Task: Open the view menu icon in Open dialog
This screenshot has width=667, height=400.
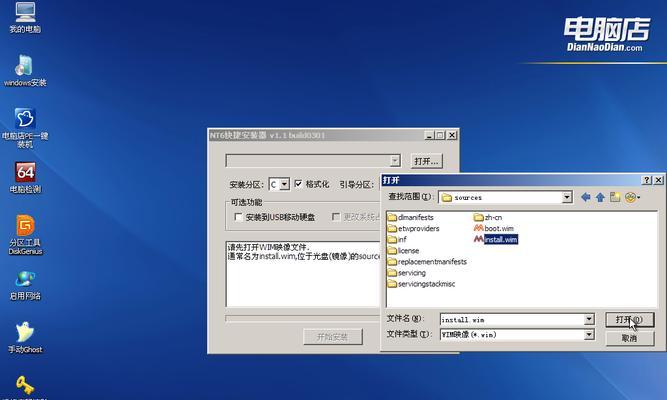Action: (x=632, y=197)
